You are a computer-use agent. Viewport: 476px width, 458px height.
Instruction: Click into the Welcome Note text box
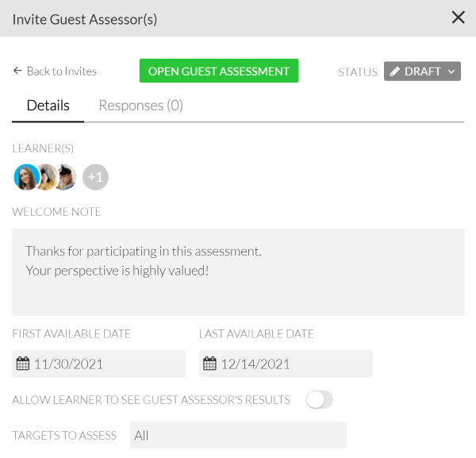click(238, 272)
